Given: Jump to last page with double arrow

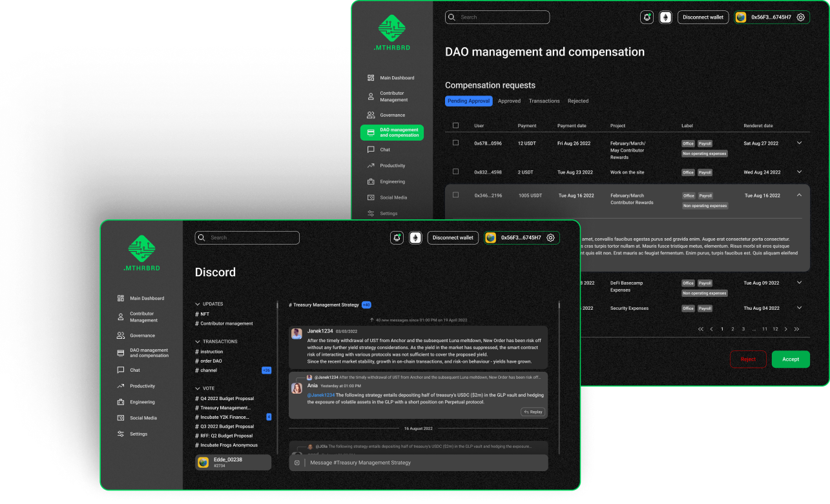Looking at the screenshot, I should coord(796,329).
